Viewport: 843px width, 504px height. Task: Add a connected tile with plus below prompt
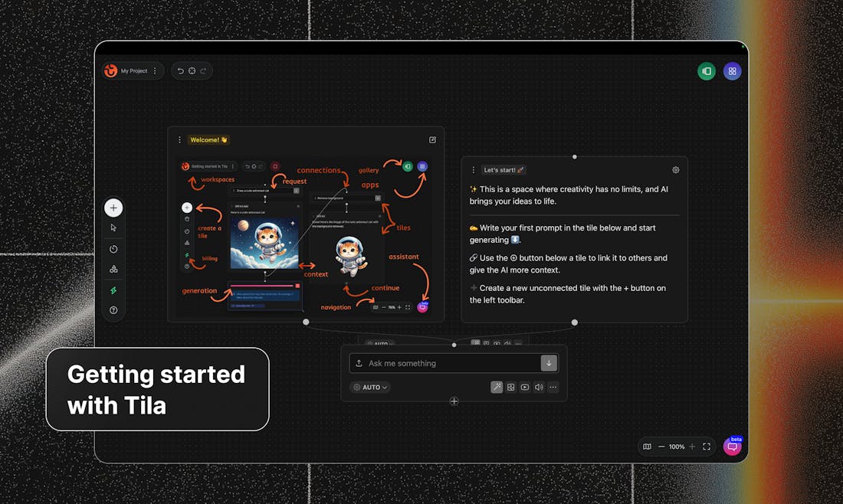(454, 401)
